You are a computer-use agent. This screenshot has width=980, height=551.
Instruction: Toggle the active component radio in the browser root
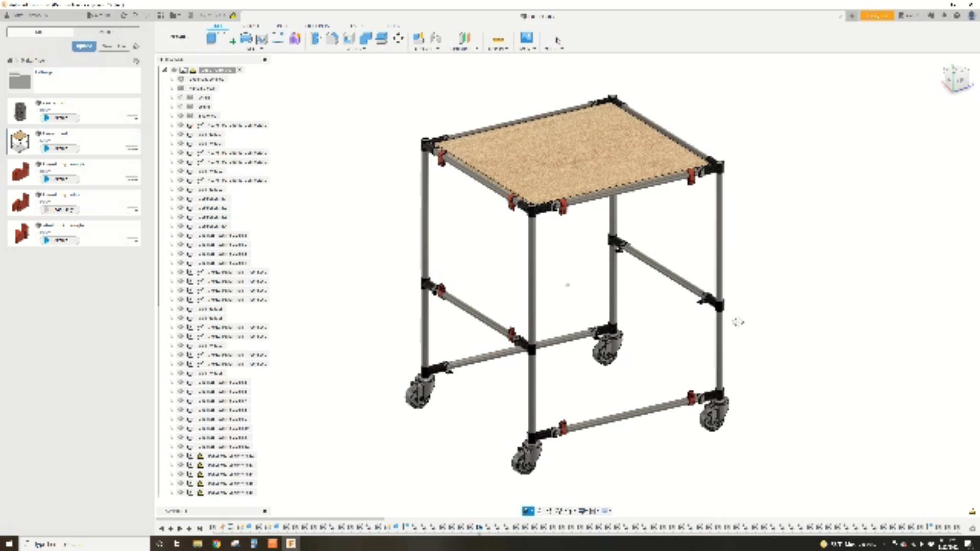pos(174,70)
